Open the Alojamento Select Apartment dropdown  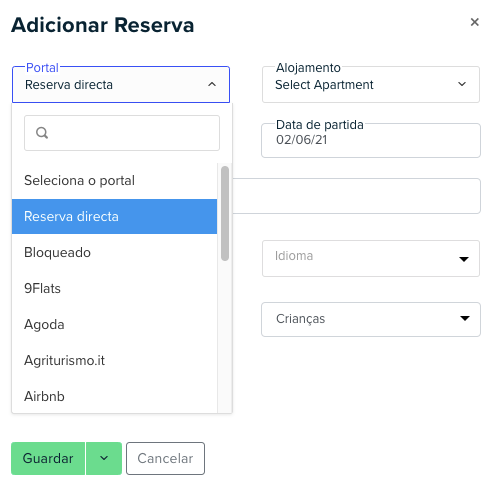(x=371, y=84)
